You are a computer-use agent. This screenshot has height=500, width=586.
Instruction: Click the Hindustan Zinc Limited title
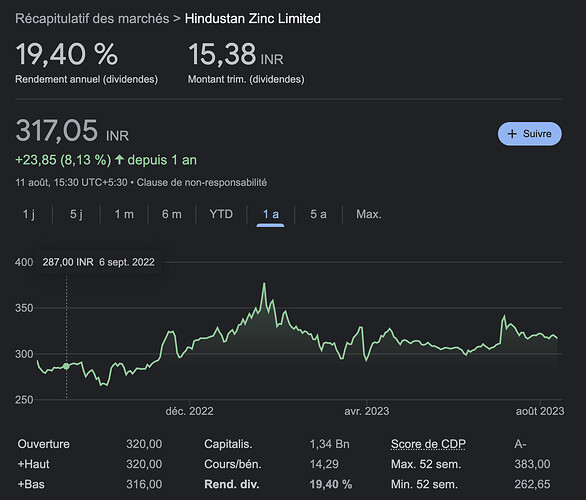pyautogui.click(x=253, y=19)
